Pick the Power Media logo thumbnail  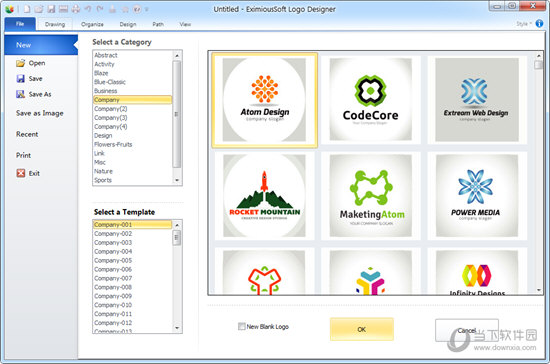477,196
